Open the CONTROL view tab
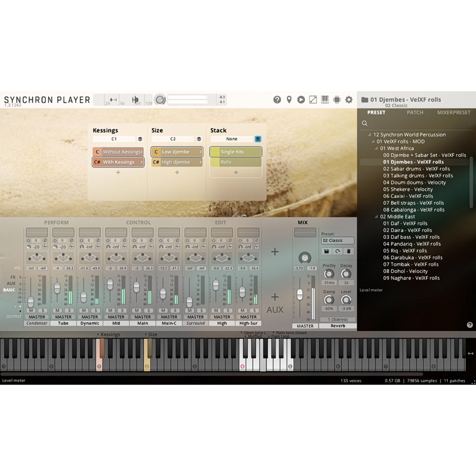The height and width of the screenshot is (476, 476). pyautogui.click(x=139, y=222)
